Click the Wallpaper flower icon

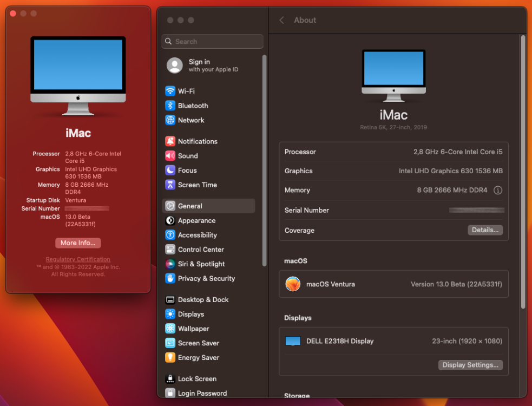[170, 329]
